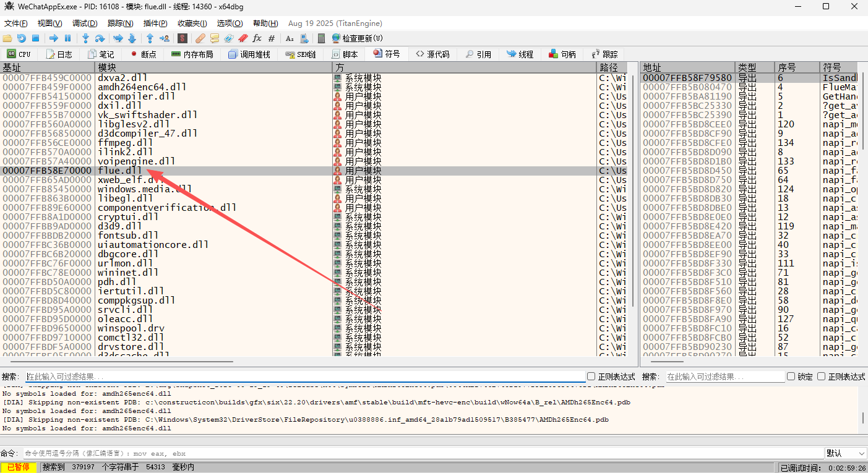This screenshot has height=473, width=868.
Task: Open the Strings search icon
Action: click(290, 38)
